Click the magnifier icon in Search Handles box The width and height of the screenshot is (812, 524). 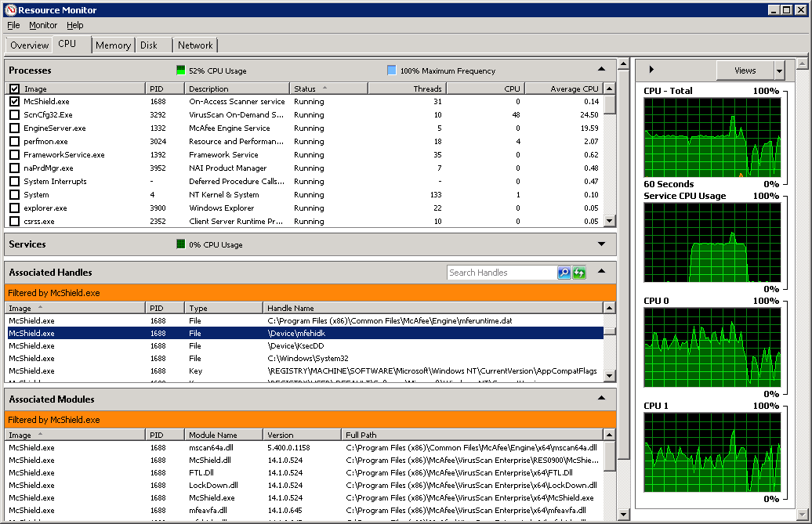(x=564, y=272)
